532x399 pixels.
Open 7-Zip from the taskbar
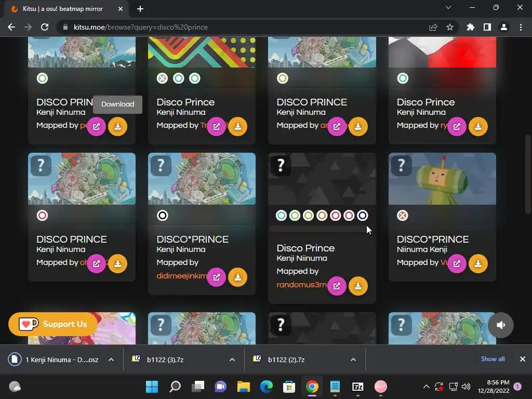pos(357,387)
